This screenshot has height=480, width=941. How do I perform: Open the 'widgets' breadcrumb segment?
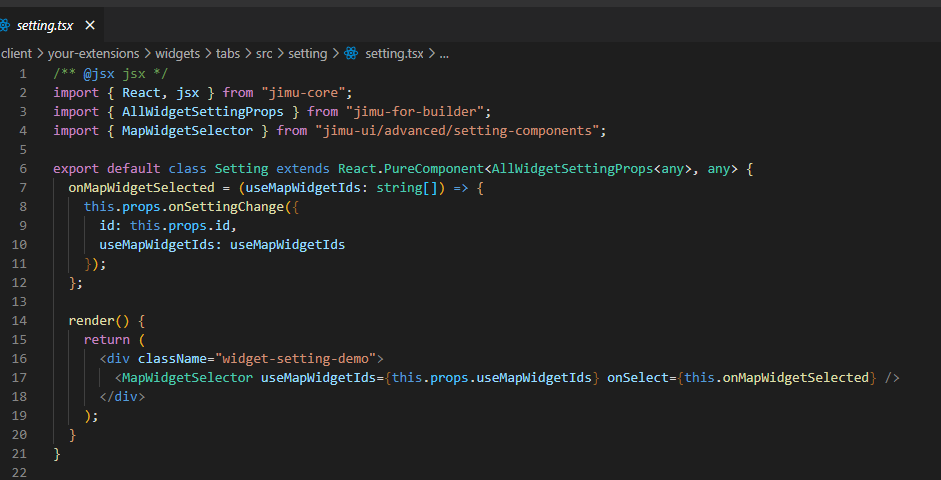(178, 53)
